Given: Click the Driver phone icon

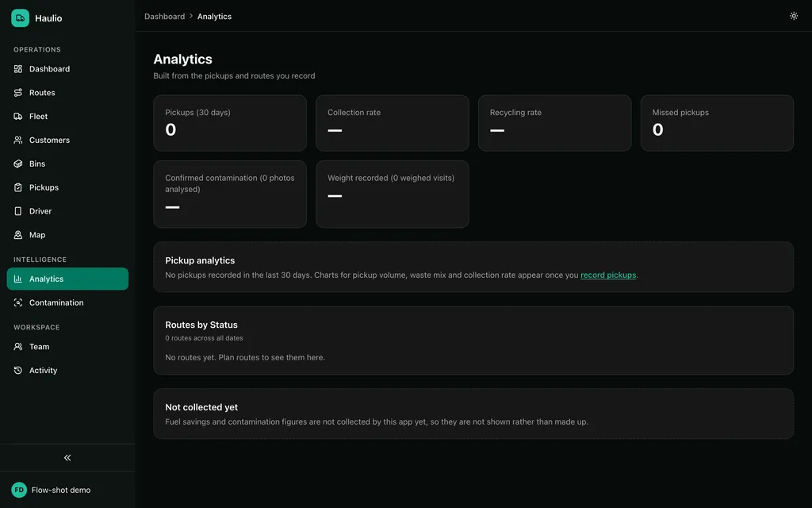Looking at the screenshot, I should click(x=18, y=211).
